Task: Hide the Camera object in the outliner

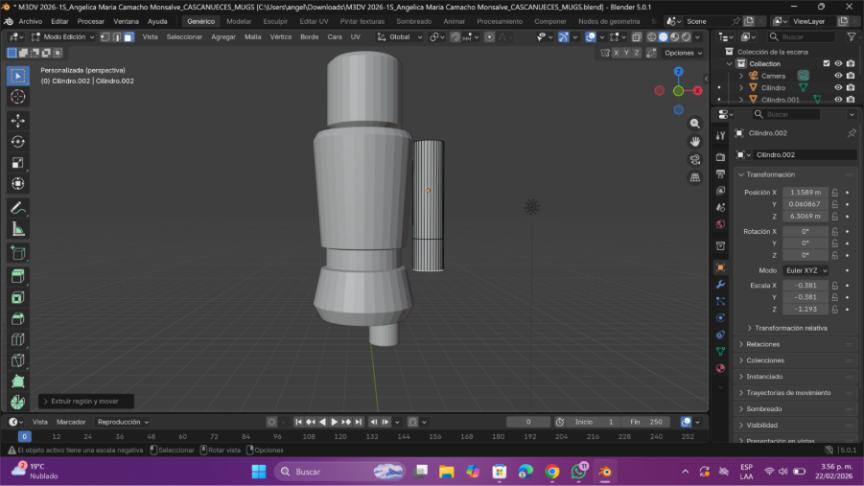Action: pyautogui.click(x=838, y=75)
